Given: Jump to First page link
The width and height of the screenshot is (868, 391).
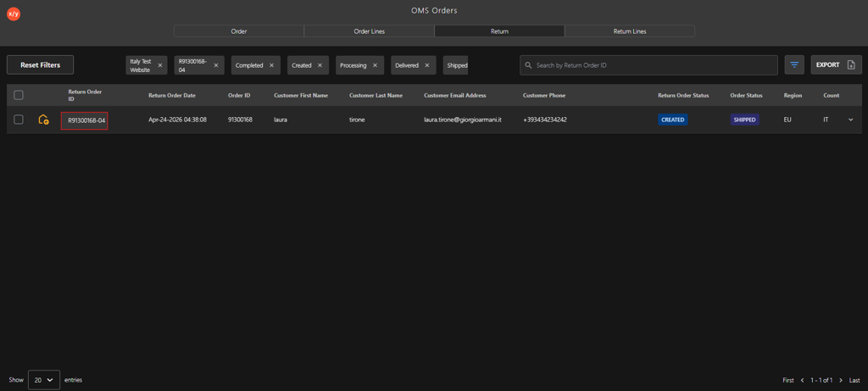Looking at the screenshot, I should (788, 381).
